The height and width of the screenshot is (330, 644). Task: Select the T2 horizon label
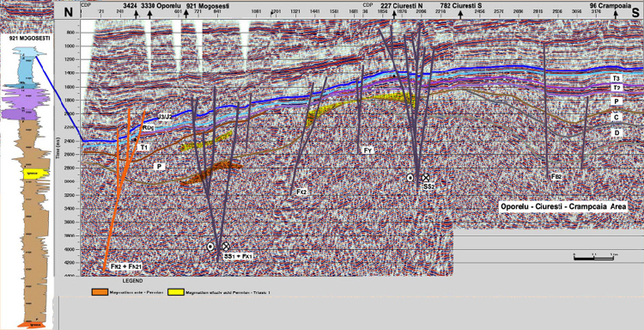617,88
